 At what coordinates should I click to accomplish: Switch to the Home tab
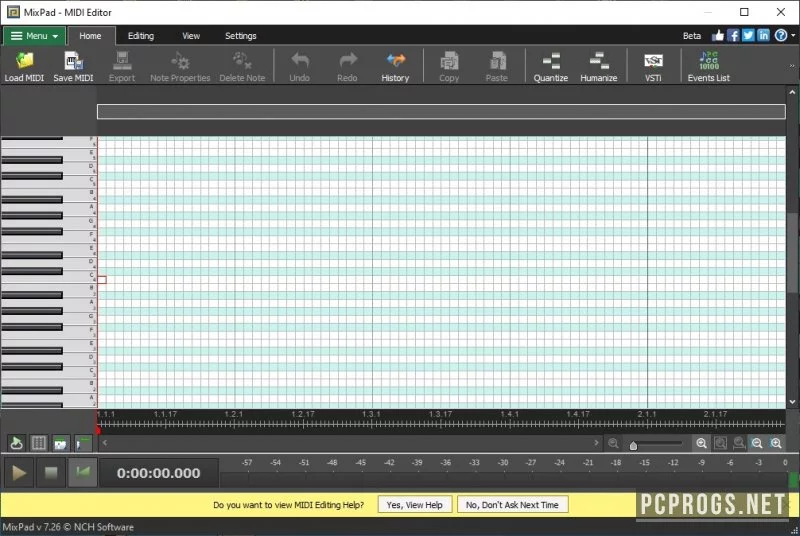[90, 36]
